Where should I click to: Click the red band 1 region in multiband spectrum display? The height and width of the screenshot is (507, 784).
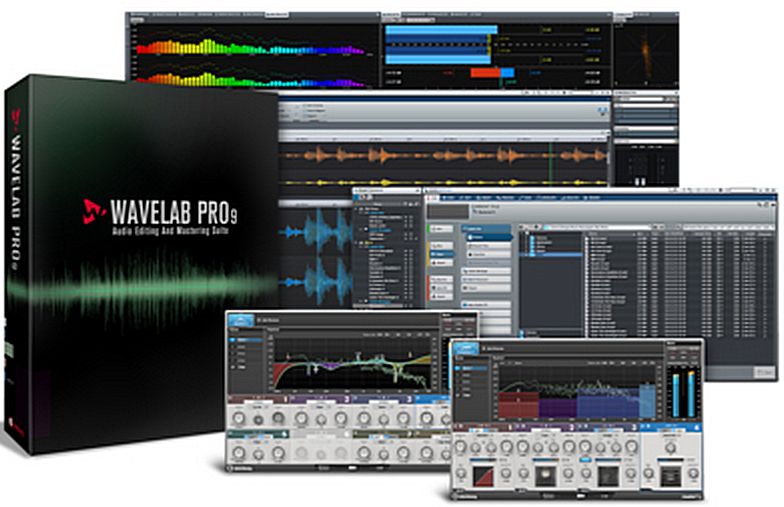pyautogui.click(x=518, y=404)
